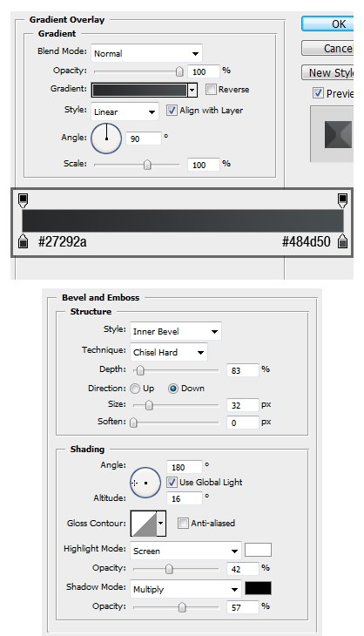Expand the Technique Chisel Hard dropdown

[x=169, y=353]
